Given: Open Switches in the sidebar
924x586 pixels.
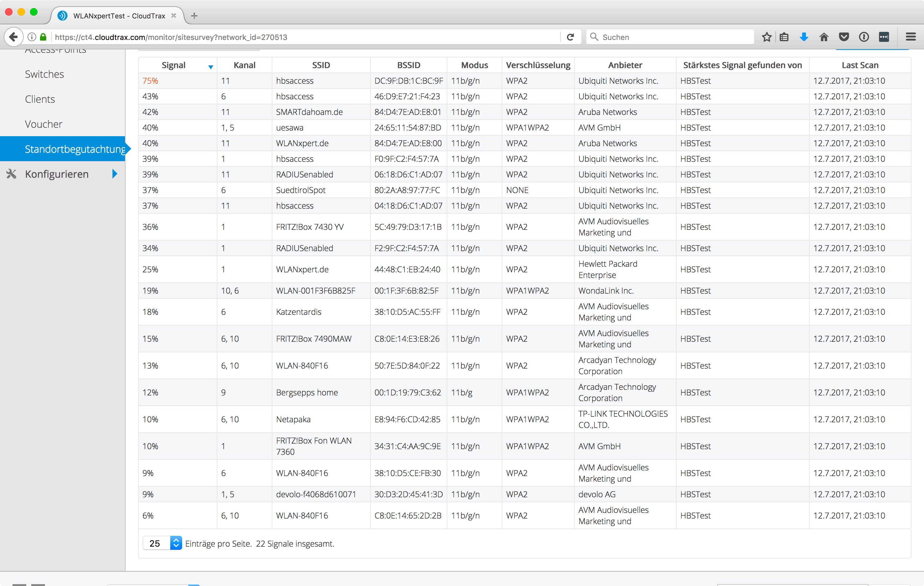Looking at the screenshot, I should 44,74.
